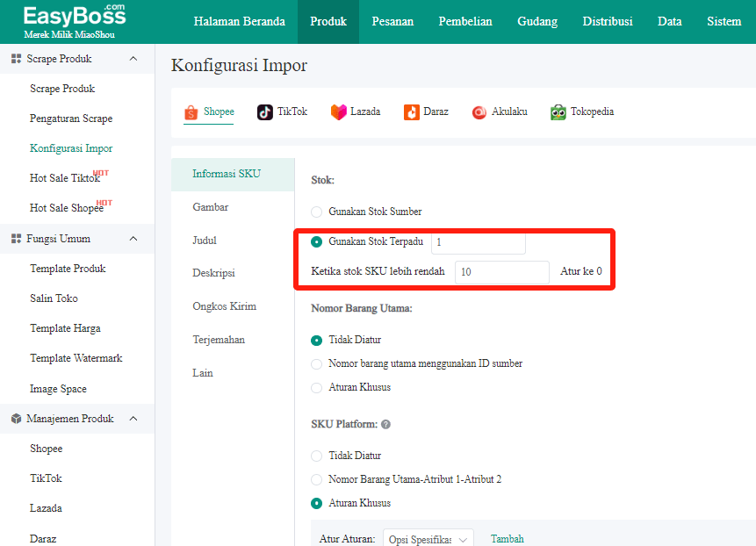756x546 pixels.
Task: Click the EasyBoss logo
Action: click(75, 21)
